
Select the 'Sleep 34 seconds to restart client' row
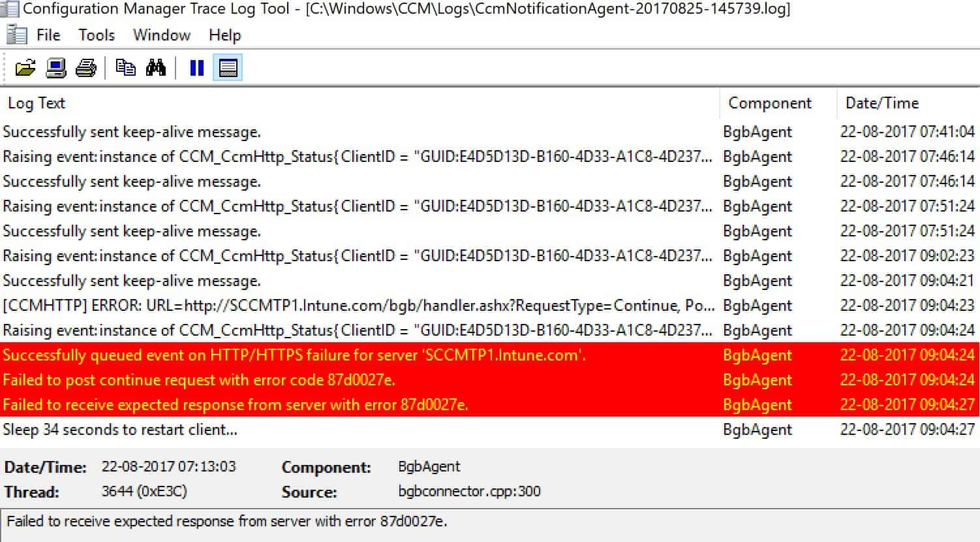pyautogui.click(x=490, y=430)
